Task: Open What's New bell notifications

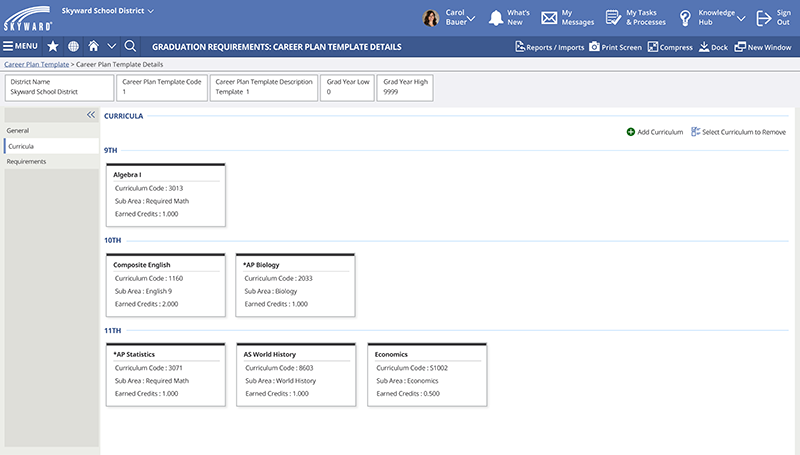Action: pos(496,18)
